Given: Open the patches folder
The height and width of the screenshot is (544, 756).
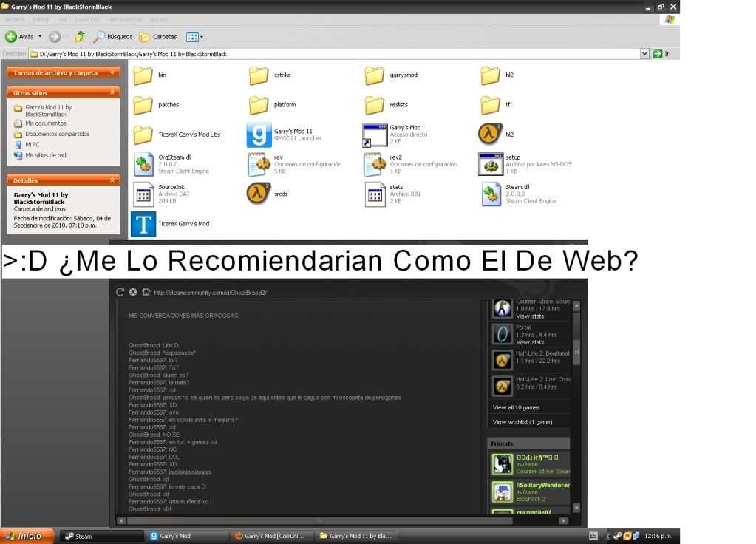Looking at the screenshot, I should (143, 105).
